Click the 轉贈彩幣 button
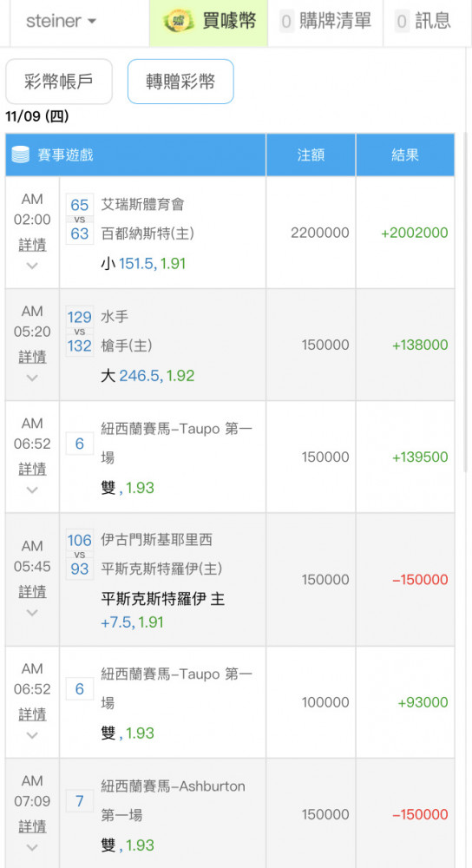Image resolution: width=472 pixels, height=868 pixels. (181, 82)
